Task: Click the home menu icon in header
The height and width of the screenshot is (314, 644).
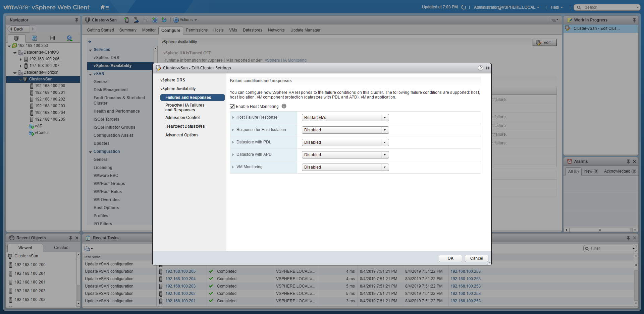Action: [x=104, y=7]
